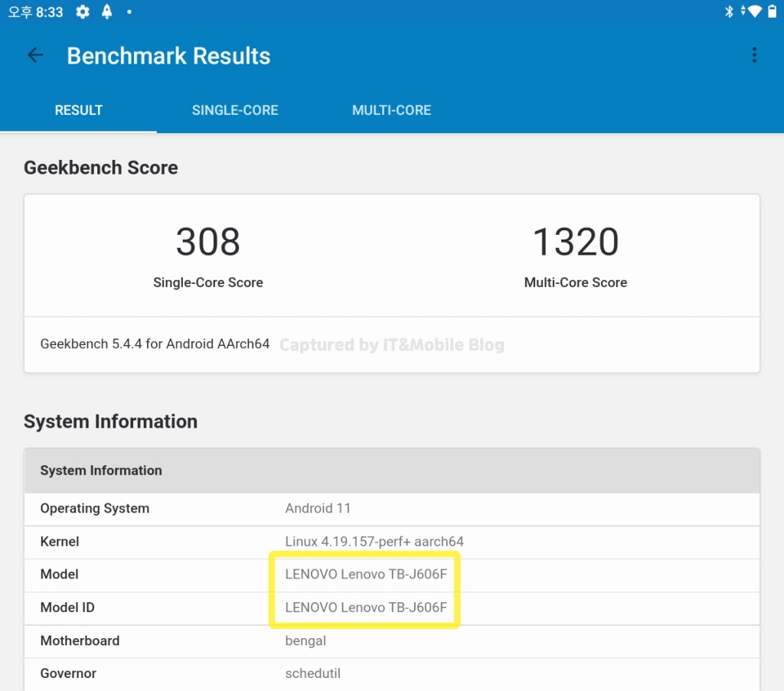Image resolution: width=784 pixels, height=691 pixels.
Task: Tap the settings gear in status bar
Action: pyautogui.click(x=83, y=12)
